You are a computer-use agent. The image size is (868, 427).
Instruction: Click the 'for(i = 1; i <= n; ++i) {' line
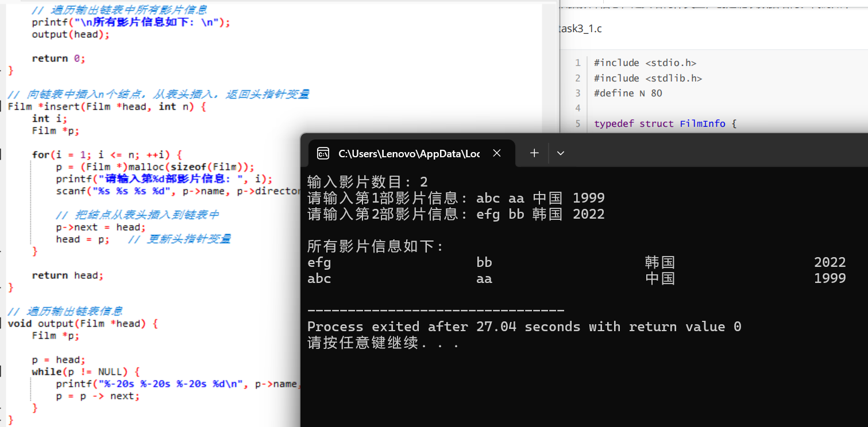107,154
